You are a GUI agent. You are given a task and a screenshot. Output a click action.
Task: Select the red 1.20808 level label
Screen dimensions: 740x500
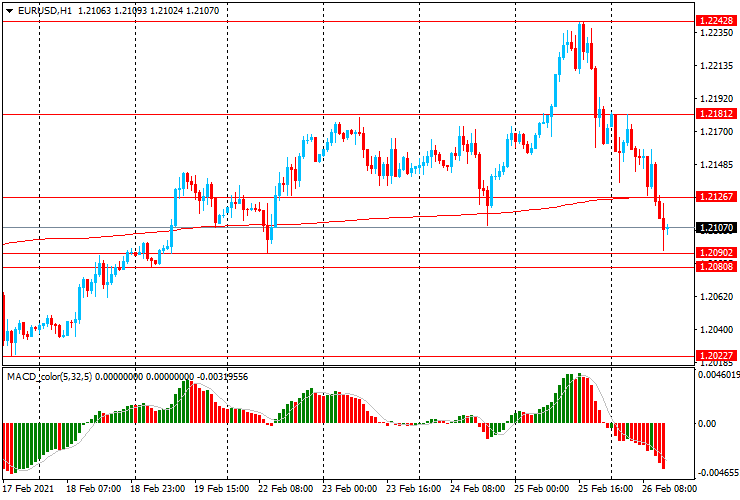[x=716, y=267]
